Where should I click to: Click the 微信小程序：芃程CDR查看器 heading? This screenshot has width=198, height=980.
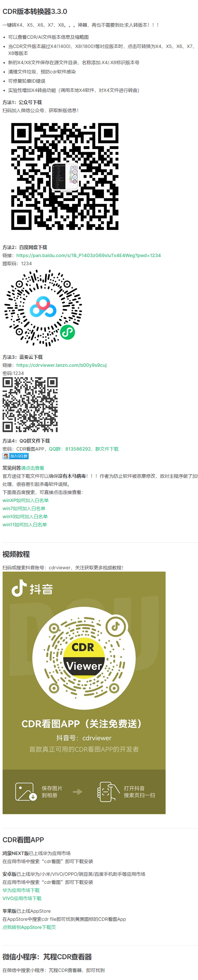click(47, 957)
